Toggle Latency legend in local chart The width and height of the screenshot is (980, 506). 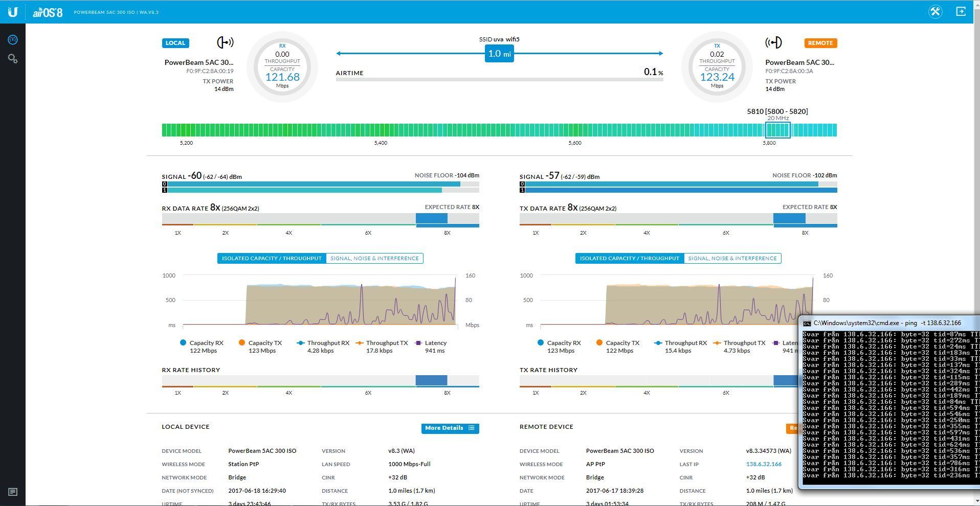[x=431, y=347]
